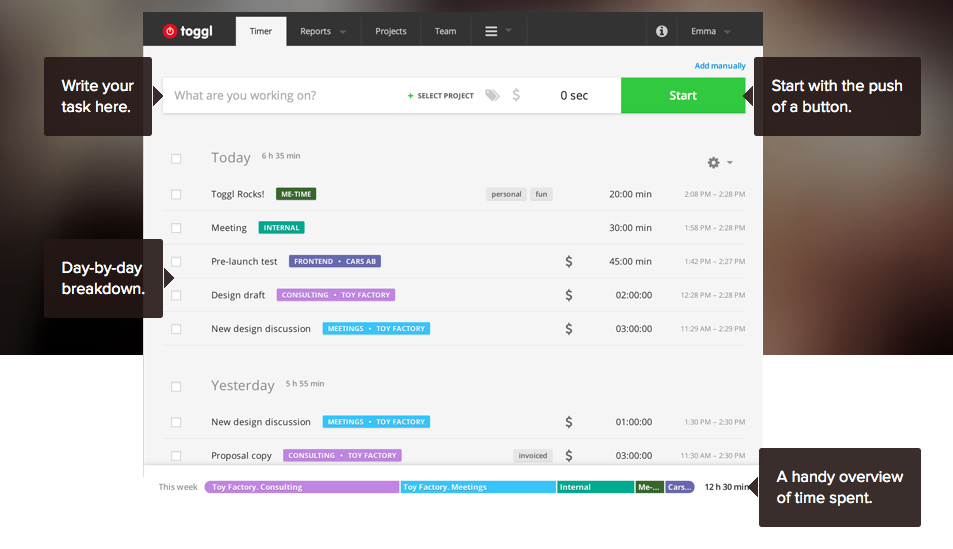
Task: Select Toy Factory. Meetings bar segment
Action: pos(478,487)
